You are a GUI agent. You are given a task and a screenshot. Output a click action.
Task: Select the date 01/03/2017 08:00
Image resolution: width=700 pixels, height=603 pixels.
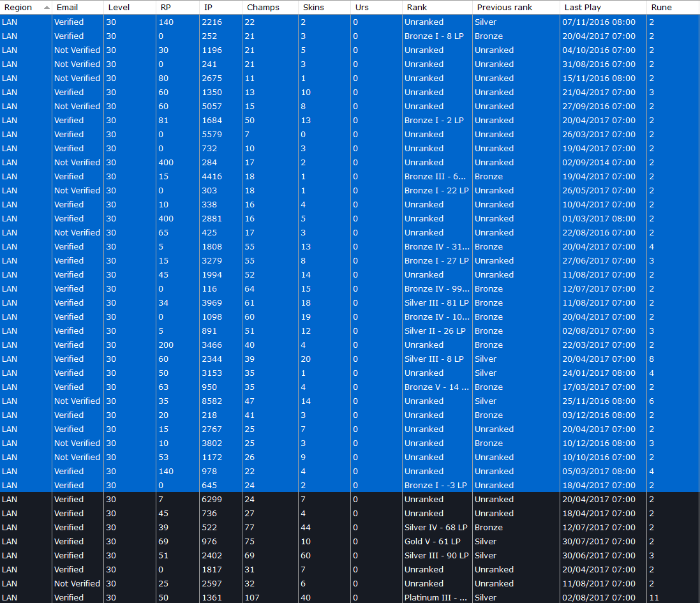[x=599, y=219]
